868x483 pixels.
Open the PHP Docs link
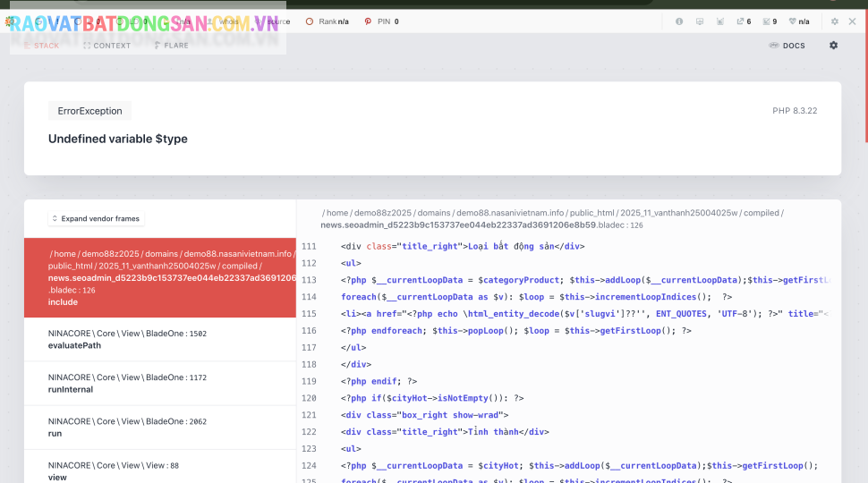coord(787,46)
